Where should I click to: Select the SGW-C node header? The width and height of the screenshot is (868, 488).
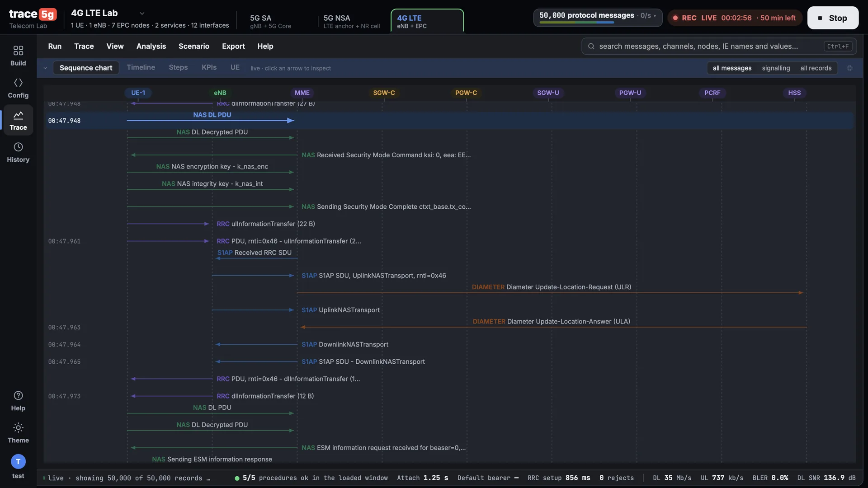point(384,93)
